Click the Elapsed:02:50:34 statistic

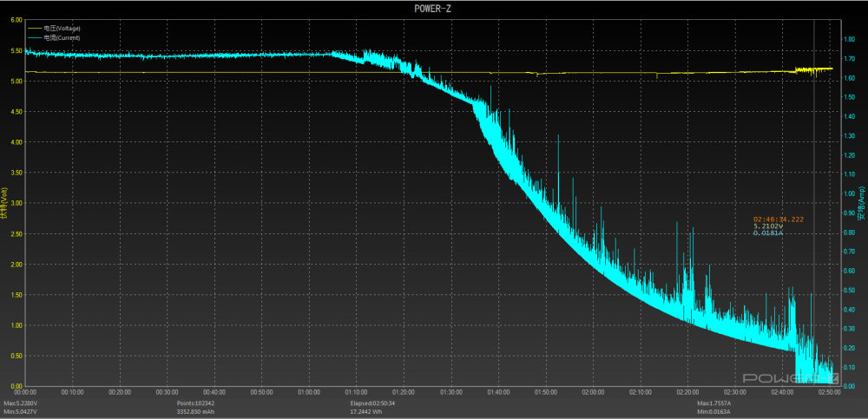372,403
